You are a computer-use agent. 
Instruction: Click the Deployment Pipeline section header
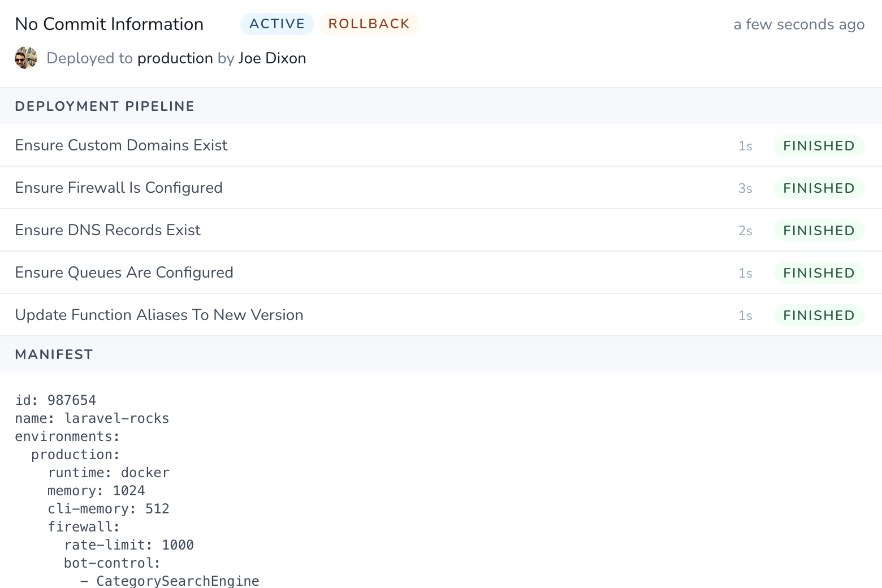(x=105, y=106)
